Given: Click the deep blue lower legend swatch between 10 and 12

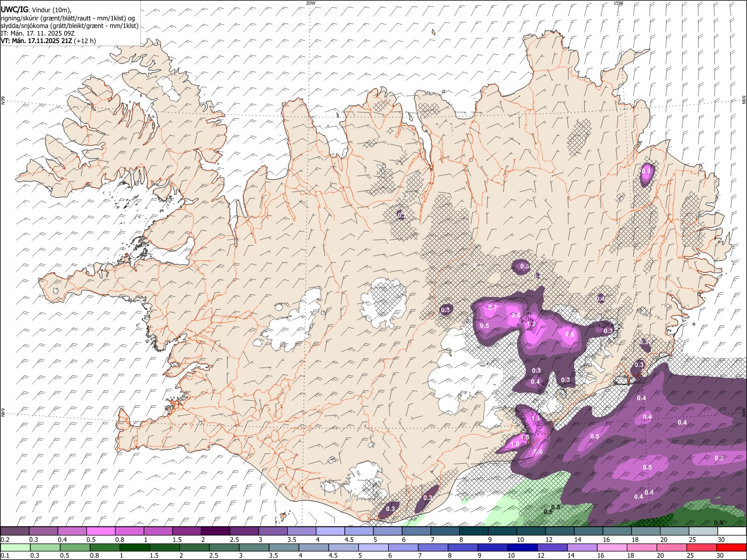Looking at the screenshot, I should 522,547.
